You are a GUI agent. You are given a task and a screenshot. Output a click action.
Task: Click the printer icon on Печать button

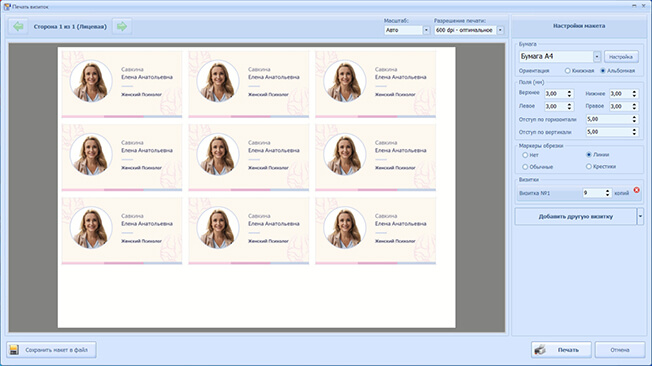click(541, 350)
